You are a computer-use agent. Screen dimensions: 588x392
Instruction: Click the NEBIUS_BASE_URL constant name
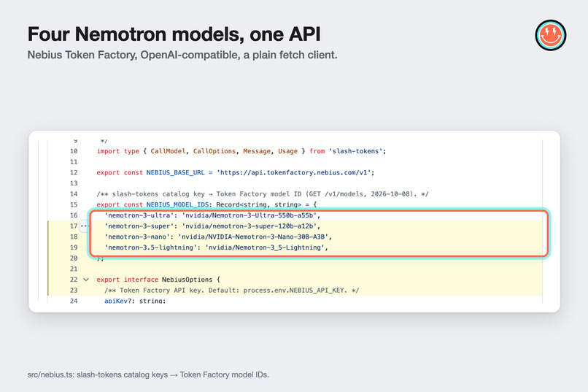176,172
